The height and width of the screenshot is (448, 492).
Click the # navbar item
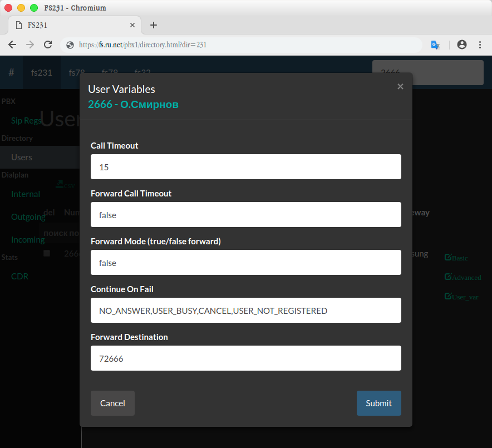(11, 72)
